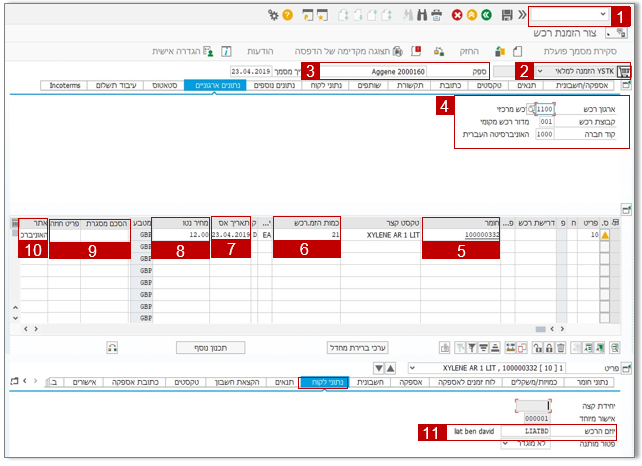This screenshot has width=642, height=466.
Task: Delete item using the trash can icon
Action: 561,348
